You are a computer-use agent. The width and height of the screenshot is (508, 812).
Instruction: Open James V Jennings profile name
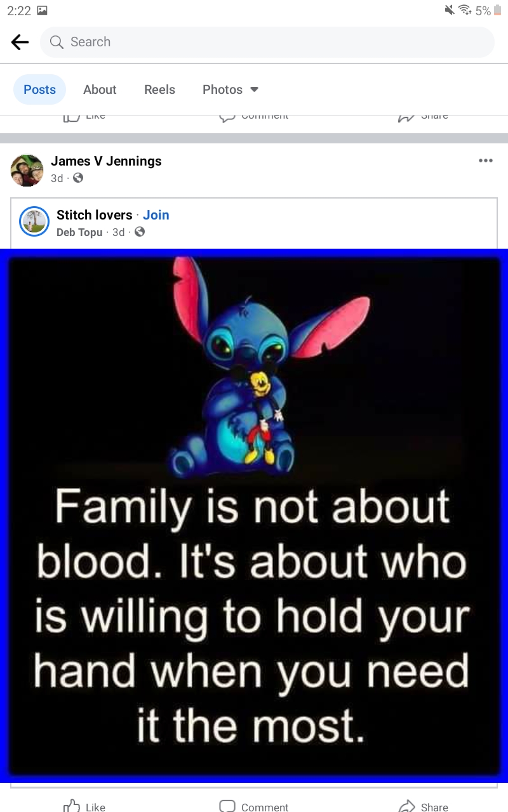point(106,161)
